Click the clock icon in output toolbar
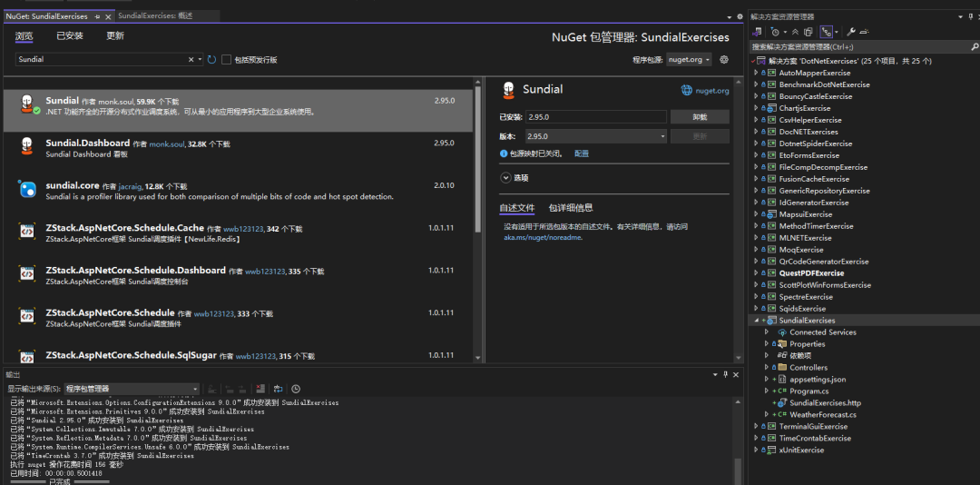 [296, 389]
